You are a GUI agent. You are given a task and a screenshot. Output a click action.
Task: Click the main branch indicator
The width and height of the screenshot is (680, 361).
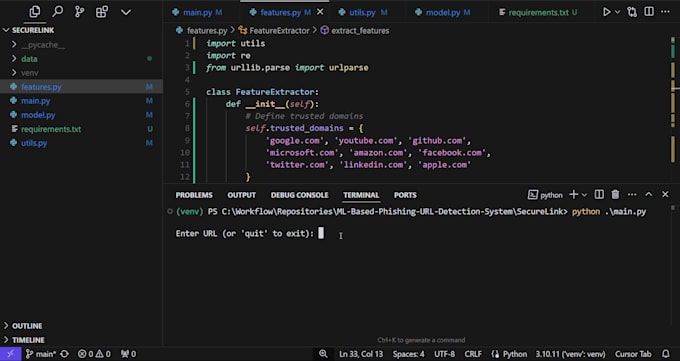point(41,354)
